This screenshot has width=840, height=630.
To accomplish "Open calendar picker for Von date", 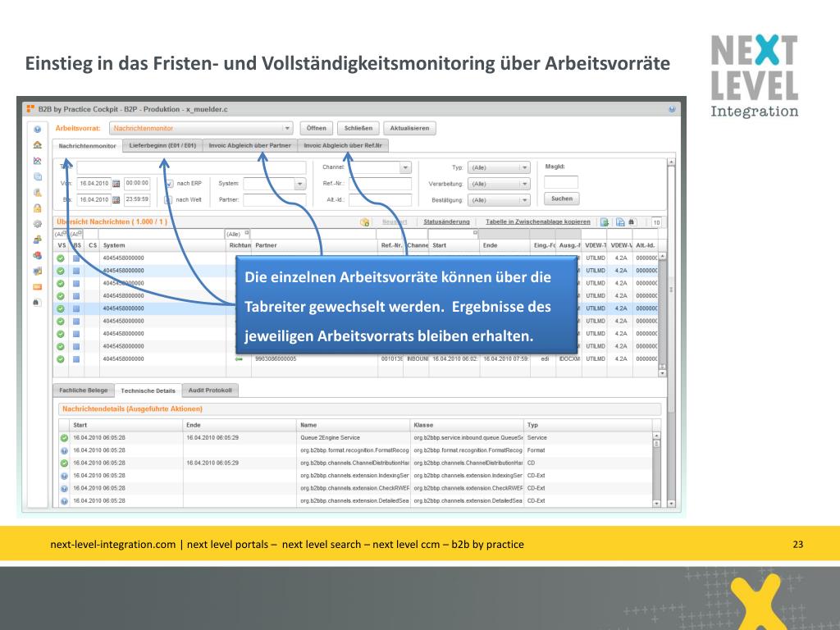I will coord(116,184).
